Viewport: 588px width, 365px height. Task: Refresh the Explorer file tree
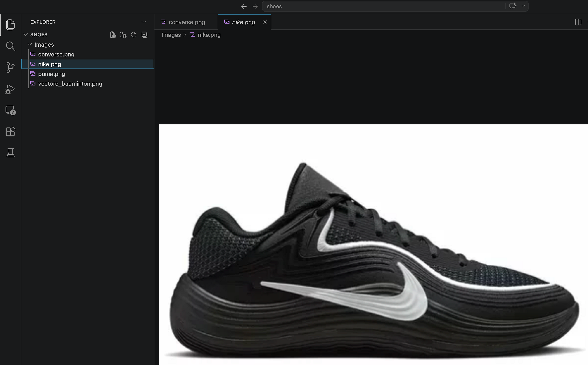pyautogui.click(x=134, y=35)
